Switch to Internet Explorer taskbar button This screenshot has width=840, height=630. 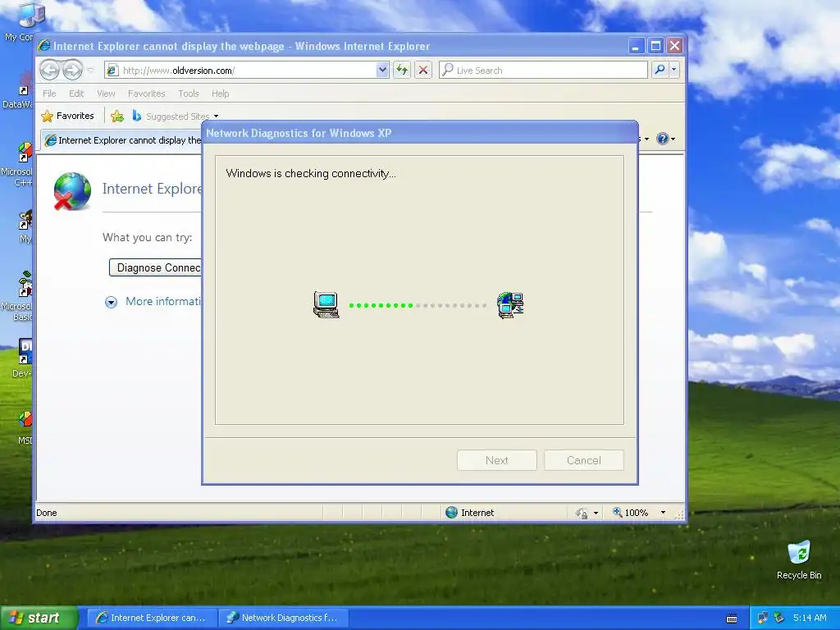(152, 618)
